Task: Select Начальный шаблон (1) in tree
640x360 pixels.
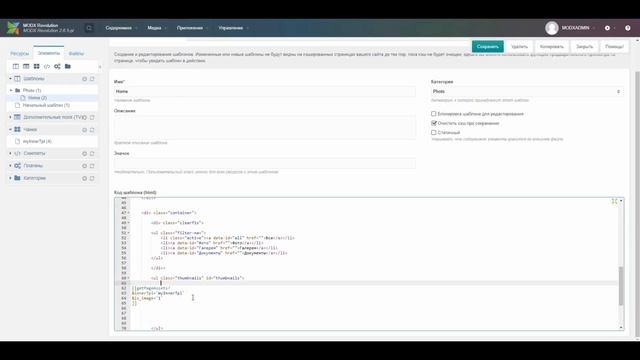Action: tap(46, 105)
